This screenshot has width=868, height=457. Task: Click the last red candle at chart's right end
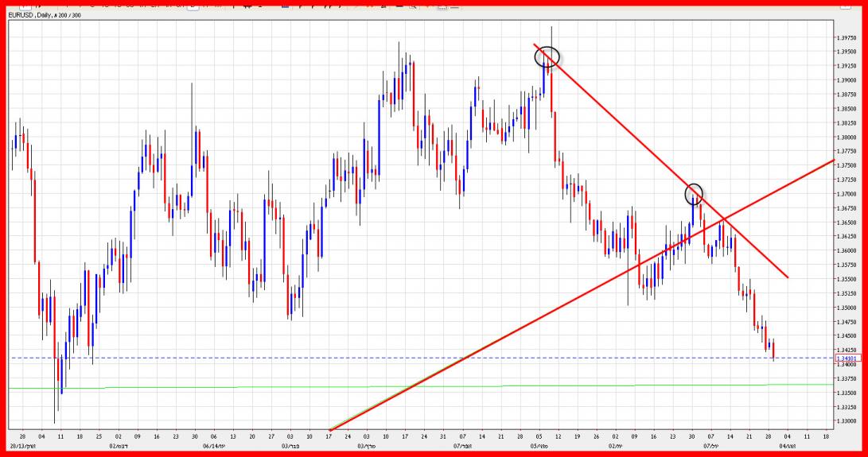[x=773, y=350]
